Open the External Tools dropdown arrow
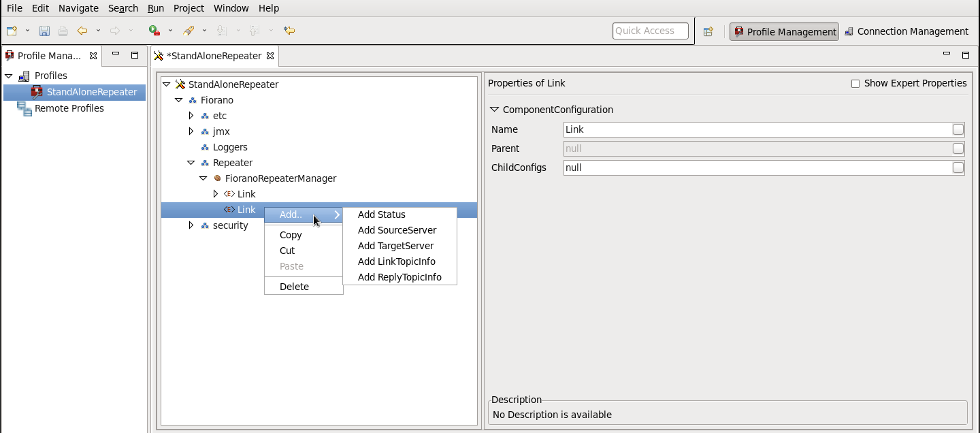The width and height of the screenshot is (980, 433). [x=204, y=31]
